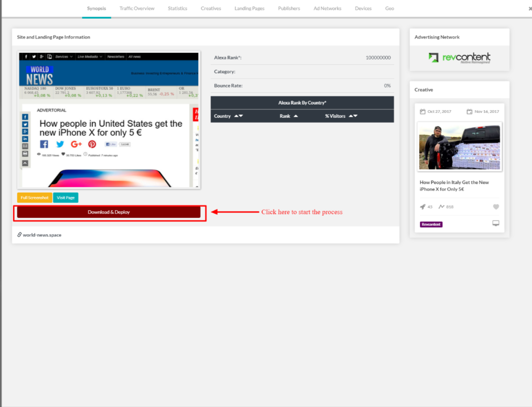Click Facebook share icon in page preview
The height and width of the screenshot is (407, 532).
pos(44,144)
